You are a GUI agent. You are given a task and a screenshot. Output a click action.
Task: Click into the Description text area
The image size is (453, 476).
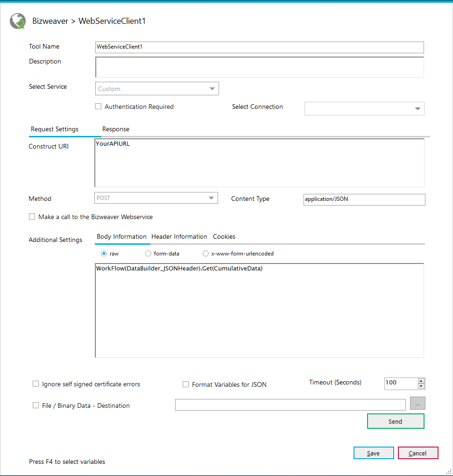click(x=259, y=67)
